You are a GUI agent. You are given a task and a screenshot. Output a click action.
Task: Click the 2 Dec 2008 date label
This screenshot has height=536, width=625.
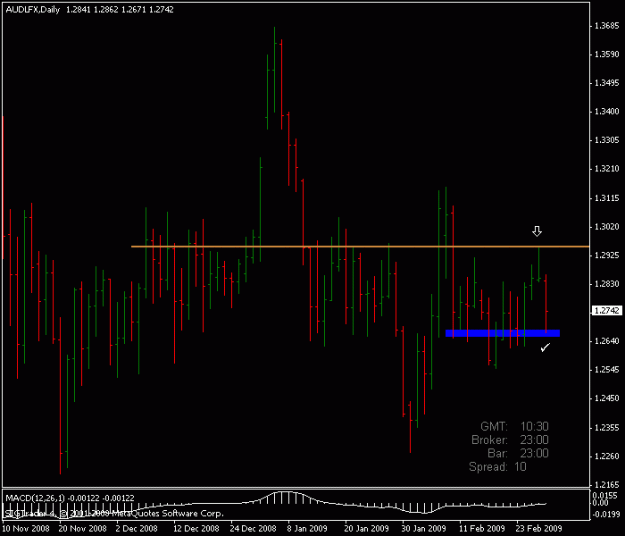(x=136, y=529)
